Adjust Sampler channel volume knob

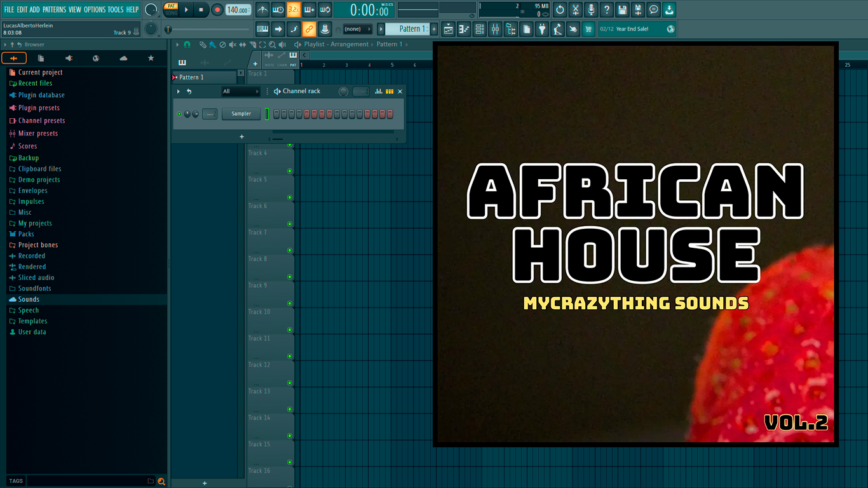(x=195, y=114)
